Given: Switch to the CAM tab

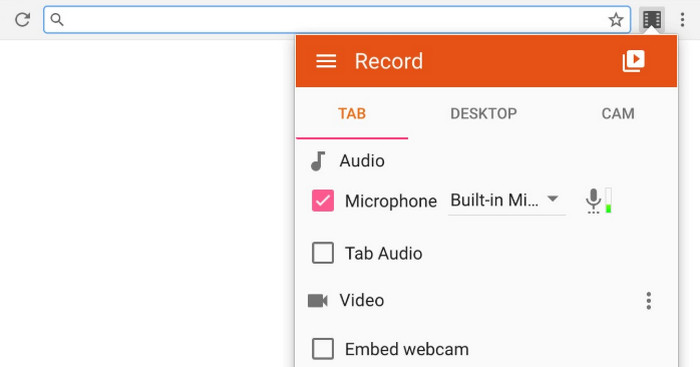Looking at the screenshot, I should pos(618,113).
